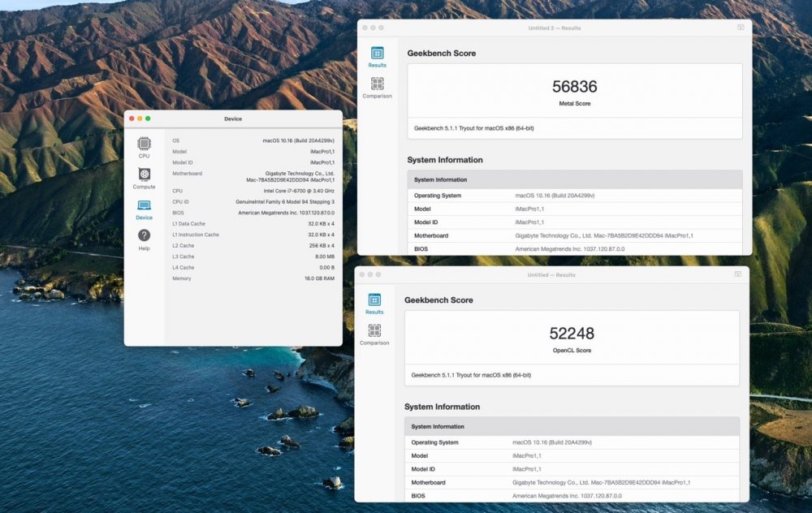The width and height of the screenshot is (812, 513).
Task: Click the Geekbench Score heading in OpenCL window
Action: (x=438, y=300)
